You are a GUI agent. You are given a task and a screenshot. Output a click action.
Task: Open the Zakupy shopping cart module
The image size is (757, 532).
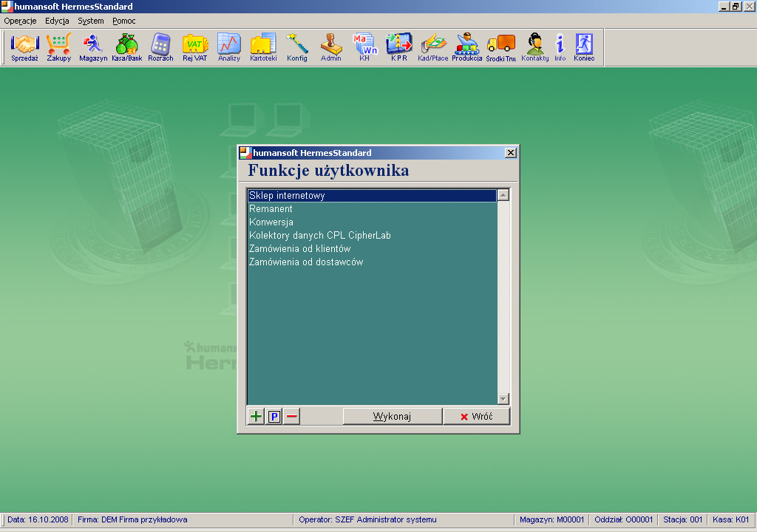tap(59, 47)
